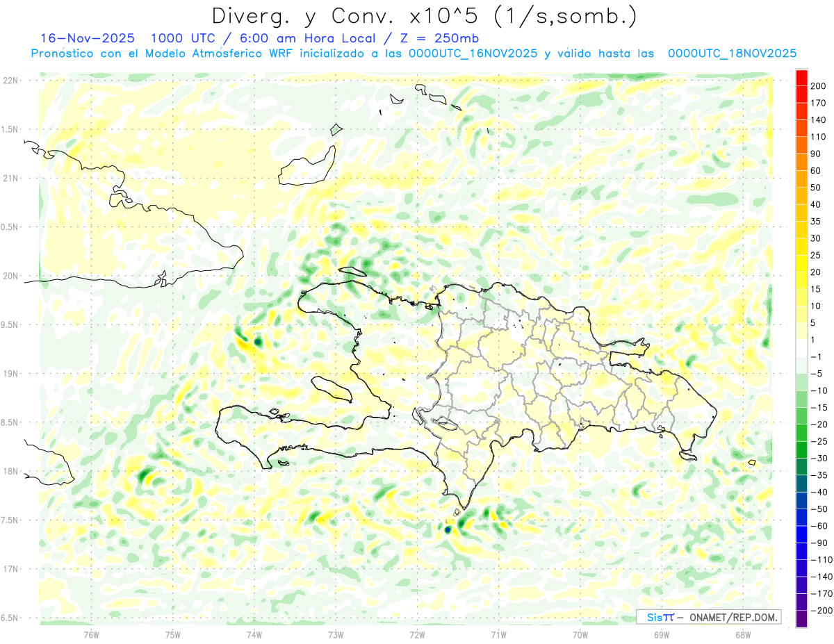Viewport: 834px width, 644px height.
Task: Click the '74W' longitude label
Action: (254, 635)
